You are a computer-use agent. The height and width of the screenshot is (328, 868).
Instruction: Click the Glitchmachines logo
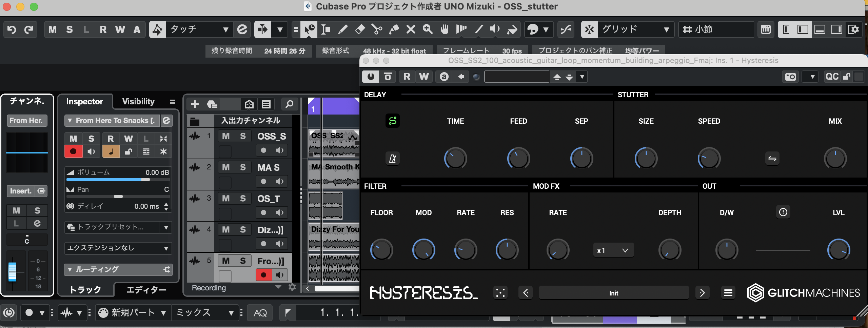tap(804, 293)
